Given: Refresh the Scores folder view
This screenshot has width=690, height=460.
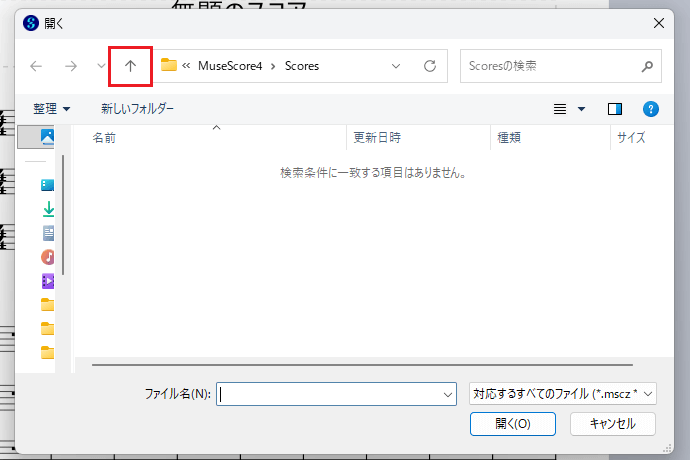Looking at the screenshot, I should pyautogui.click(x=430, y=66).
